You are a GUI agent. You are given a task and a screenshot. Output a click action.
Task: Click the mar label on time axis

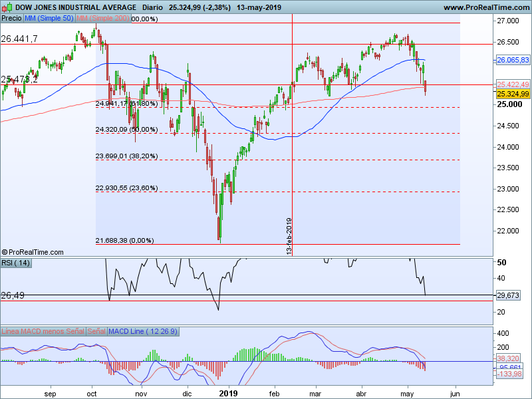pos(315,394)
